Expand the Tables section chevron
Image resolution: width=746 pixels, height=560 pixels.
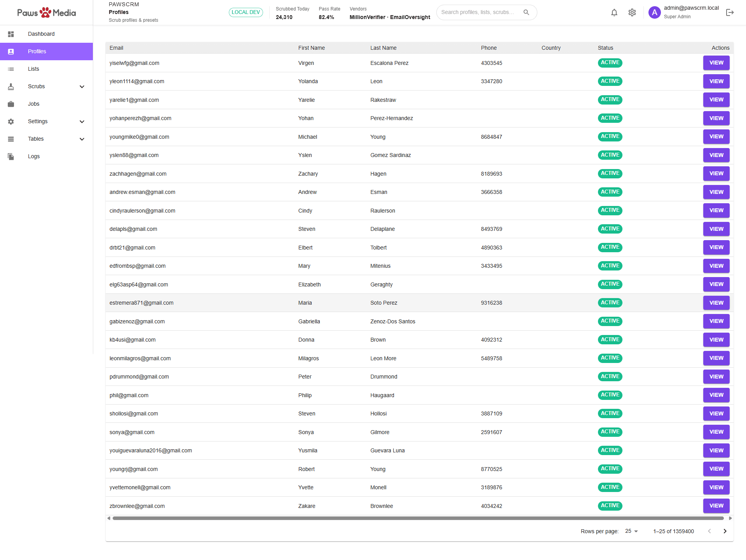82,139
